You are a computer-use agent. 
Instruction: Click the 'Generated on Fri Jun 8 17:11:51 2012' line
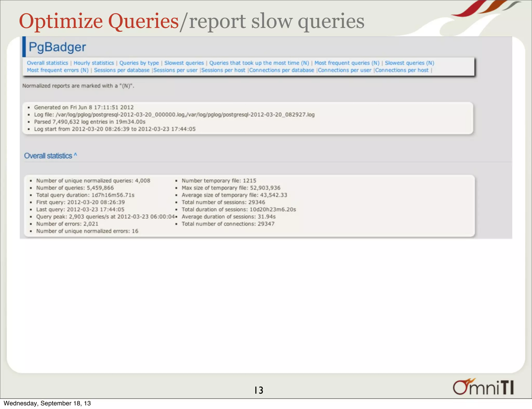coord(84,107)
